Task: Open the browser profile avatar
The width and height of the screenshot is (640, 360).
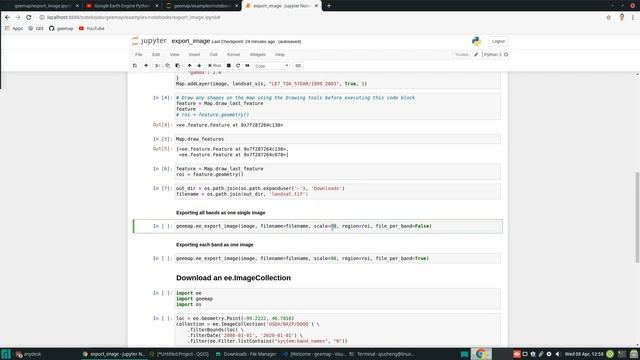Action: 622,17
